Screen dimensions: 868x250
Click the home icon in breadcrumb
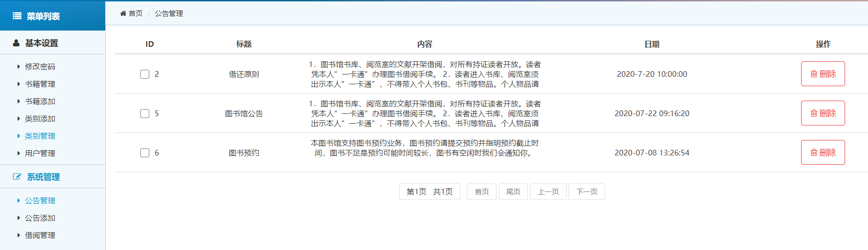123,14
